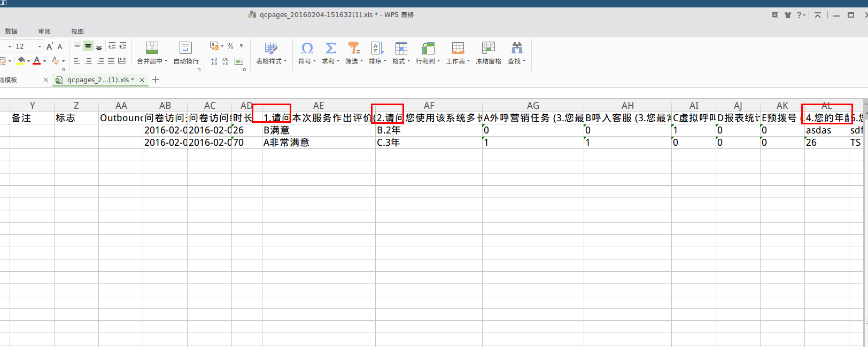Click the A-Z sort (排序) icon
868x347 pixels.
point(377,49)
